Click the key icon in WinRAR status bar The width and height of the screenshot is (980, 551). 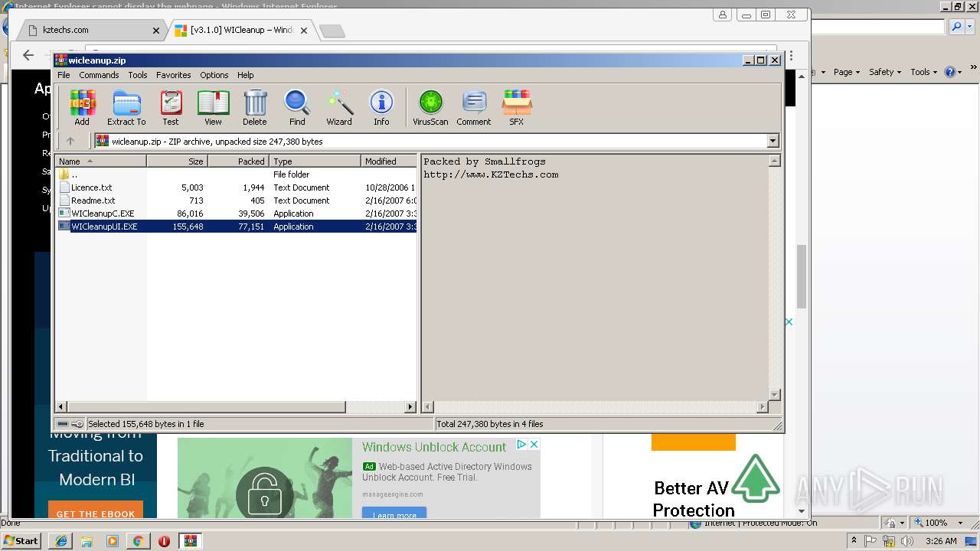pos(77,424)
